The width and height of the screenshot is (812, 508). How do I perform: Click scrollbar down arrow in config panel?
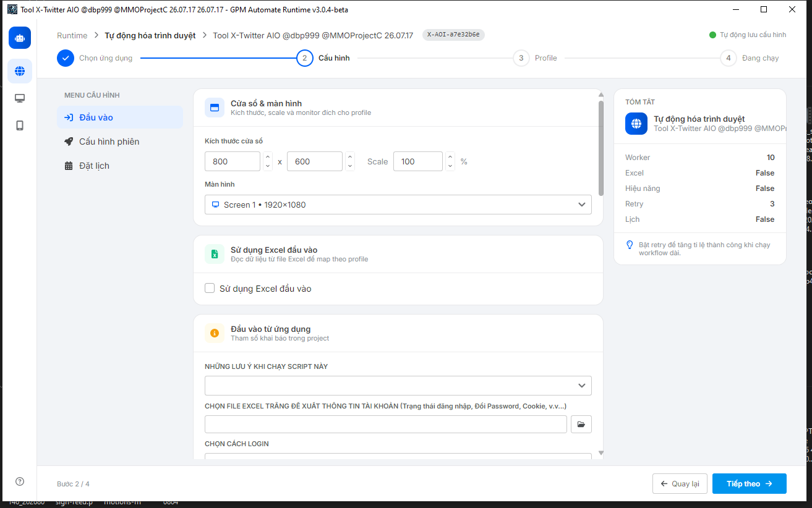click(x=601, y=453)
